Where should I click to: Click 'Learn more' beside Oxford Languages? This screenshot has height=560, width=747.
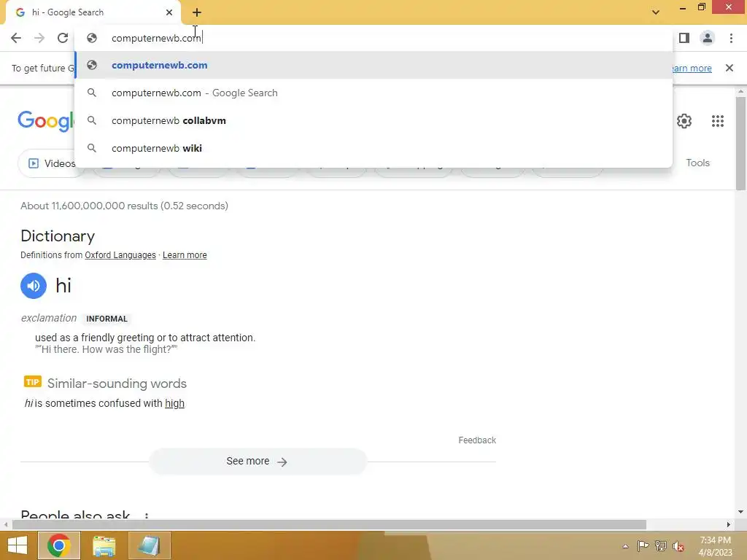pos(185,255)
